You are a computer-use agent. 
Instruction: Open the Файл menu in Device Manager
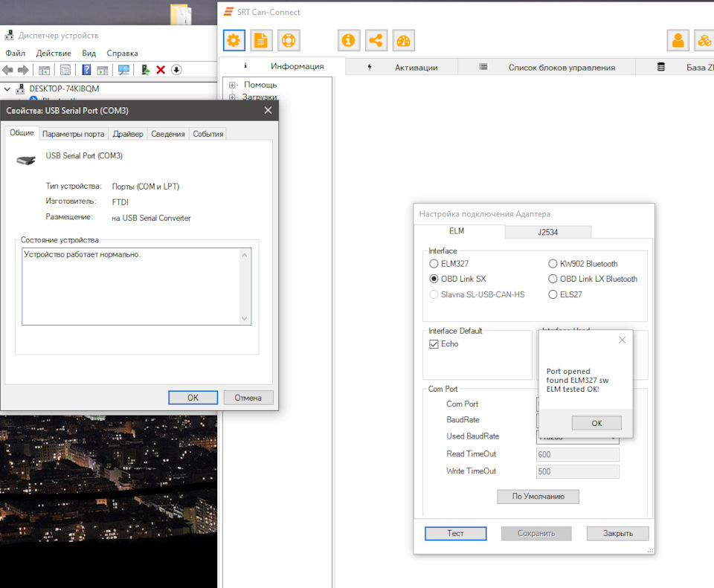click(x=16, y=54)
